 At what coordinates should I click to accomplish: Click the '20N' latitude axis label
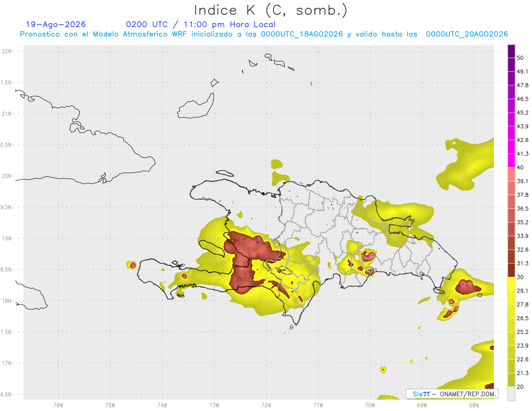[8, 176]
